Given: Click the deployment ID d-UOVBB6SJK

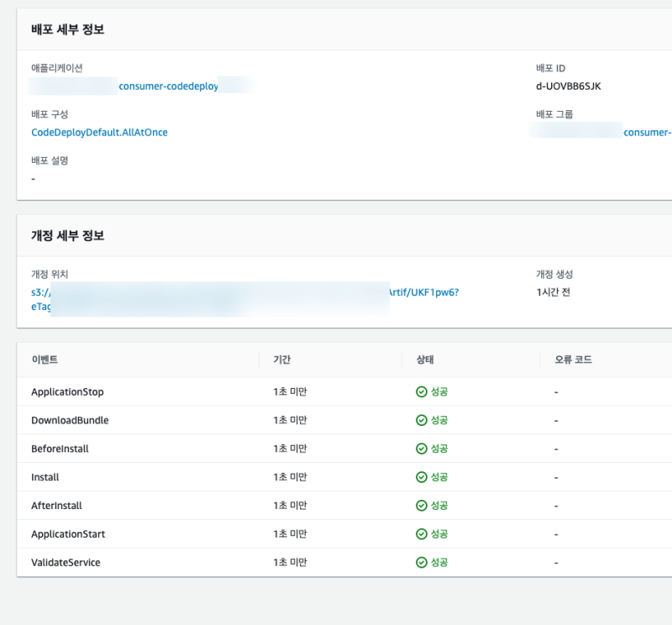Looking at the screenshot, I should (x=568, y=86).
